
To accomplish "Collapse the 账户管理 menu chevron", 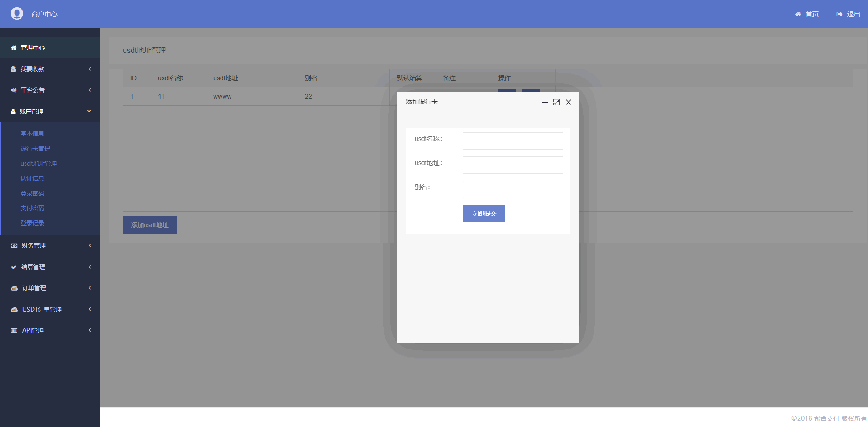I will click(x=89, y=111).
